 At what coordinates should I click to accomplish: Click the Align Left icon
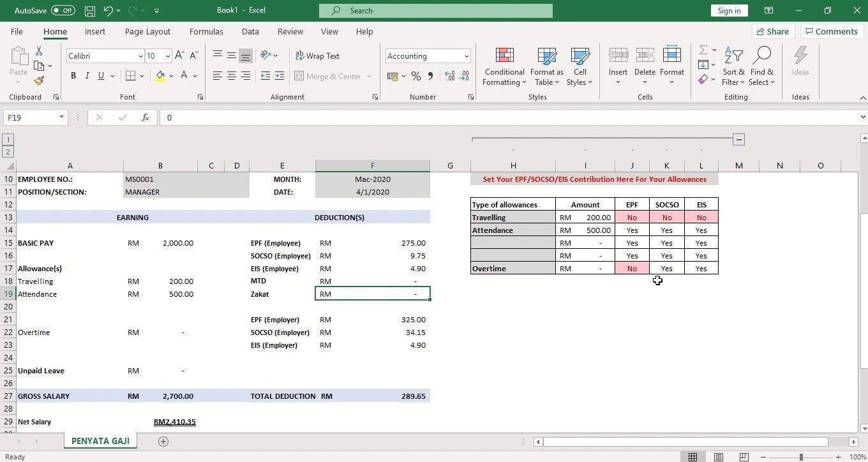point(218,76)
